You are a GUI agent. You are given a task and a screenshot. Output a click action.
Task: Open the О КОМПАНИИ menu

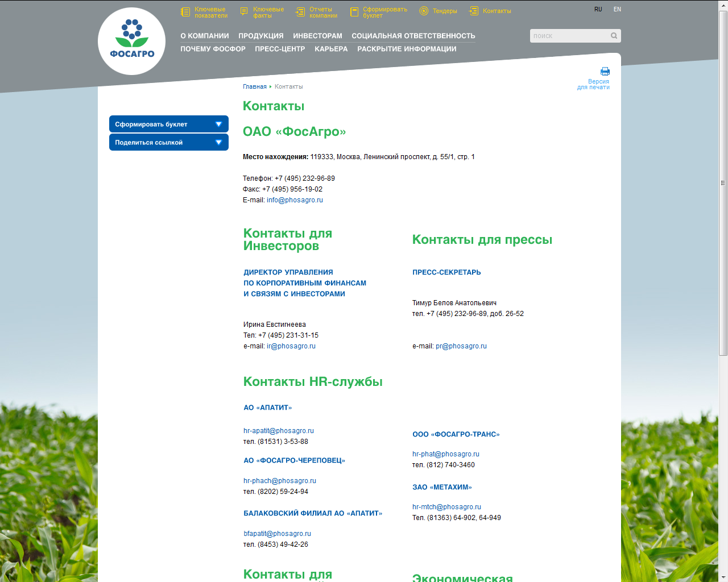click(205, 36)
